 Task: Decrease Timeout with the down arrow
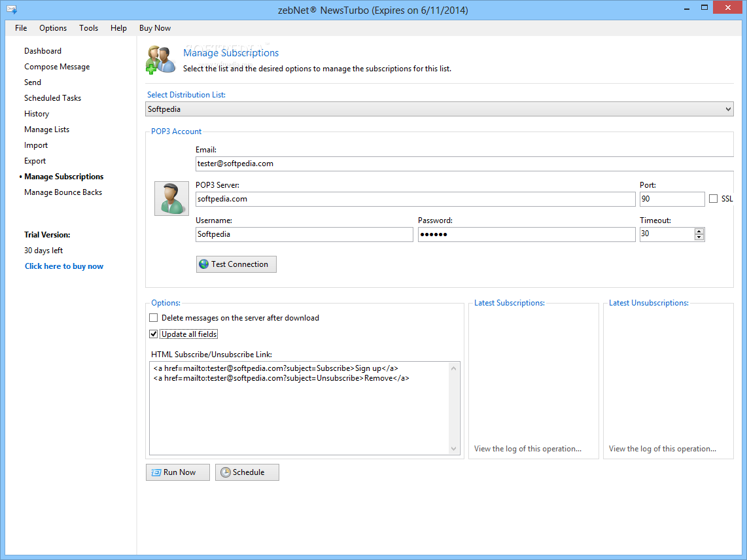coord(699,237)
